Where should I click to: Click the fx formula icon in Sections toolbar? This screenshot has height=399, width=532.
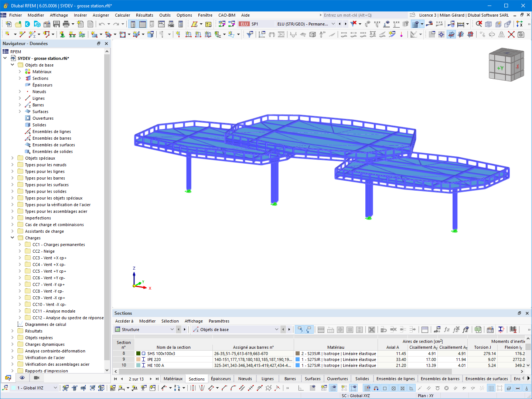[447, 330]
